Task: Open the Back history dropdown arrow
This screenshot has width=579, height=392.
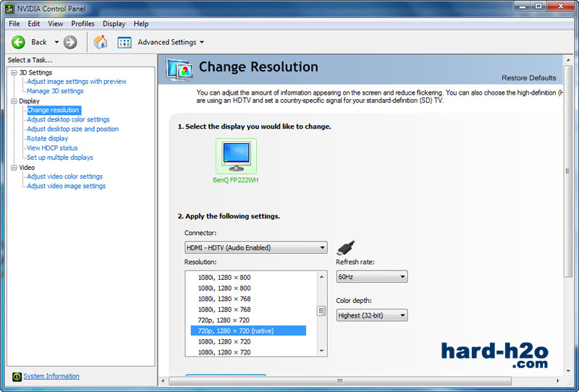Action: [x=56, y=42]
